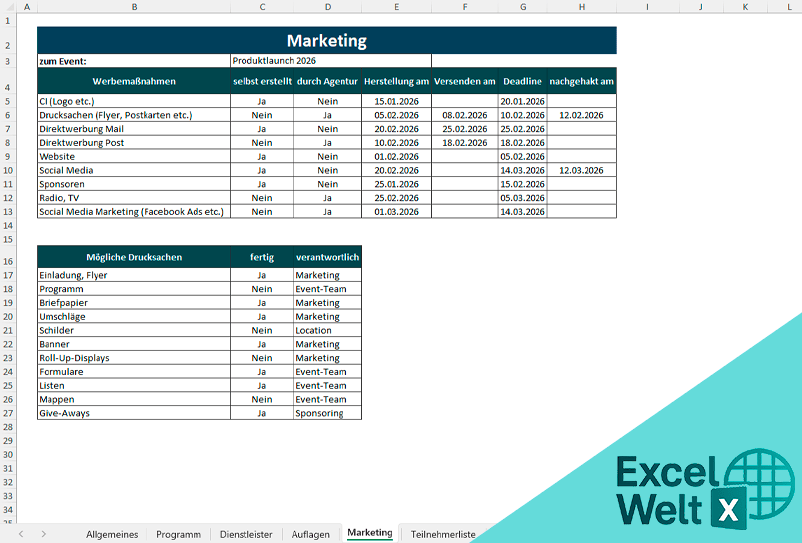Click the Deadline column header cell
This screenshot has height=543, width=802.
pos(522,81)
